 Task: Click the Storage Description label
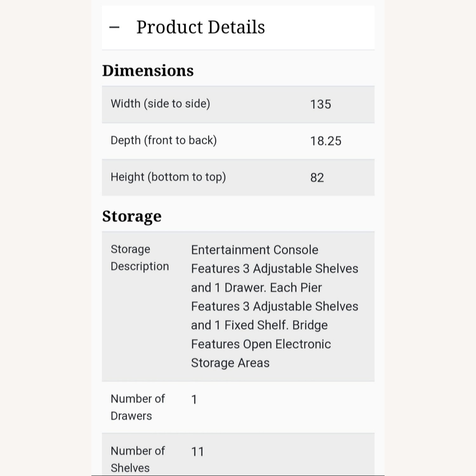click(x=140, y=258)
